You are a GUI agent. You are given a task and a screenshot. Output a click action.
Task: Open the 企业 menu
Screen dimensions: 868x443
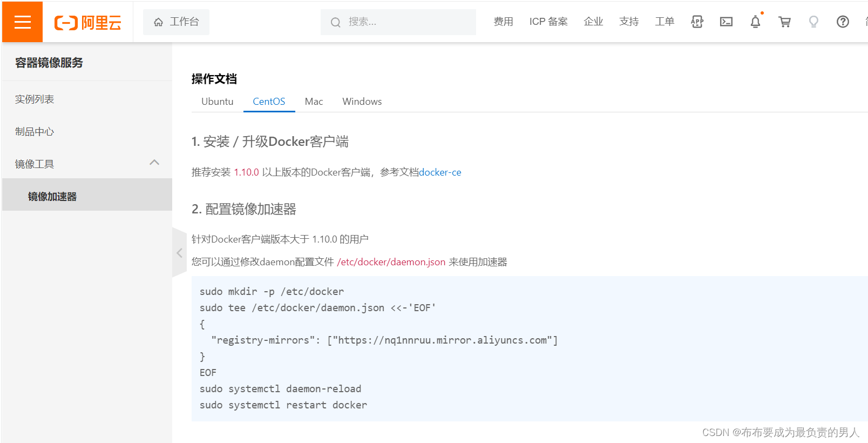pyautogui.click(x=593, y=22)
